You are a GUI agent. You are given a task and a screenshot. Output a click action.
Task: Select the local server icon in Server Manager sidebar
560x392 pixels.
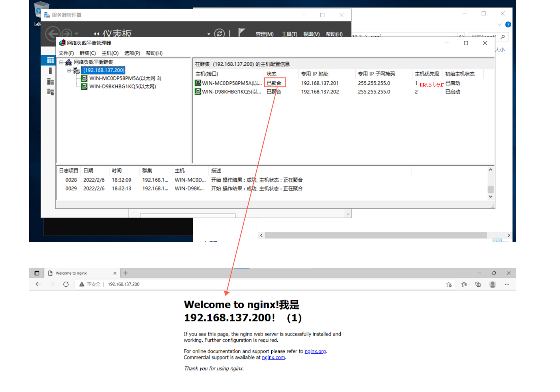[50, 71]
